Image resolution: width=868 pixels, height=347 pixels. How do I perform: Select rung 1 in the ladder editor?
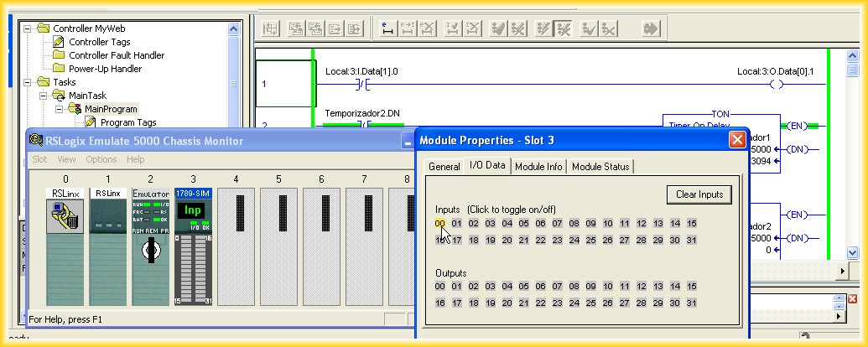(x=283, y=84)
